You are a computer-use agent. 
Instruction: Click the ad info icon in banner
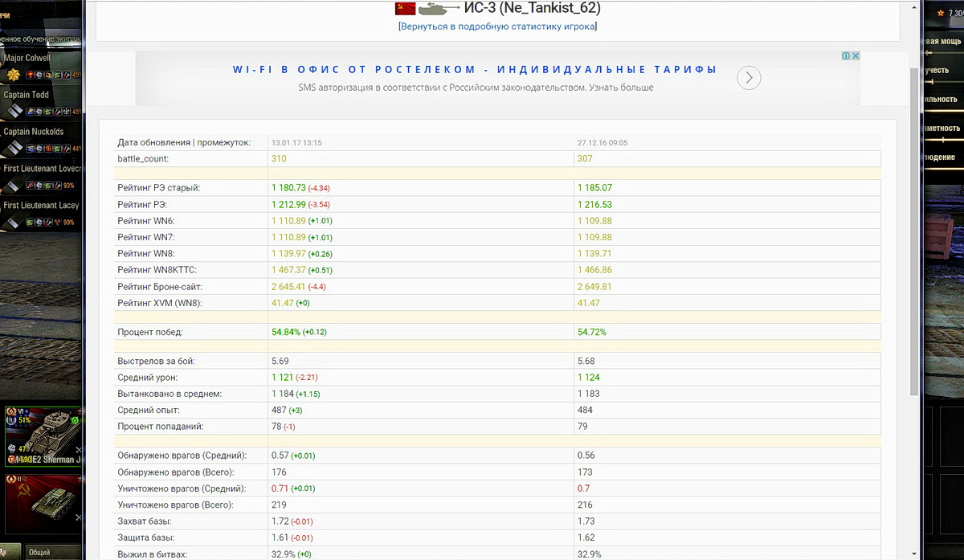tap(846, 56)
